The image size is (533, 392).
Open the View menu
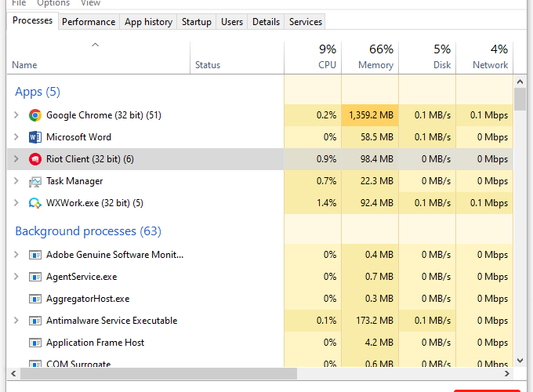[90, 3]
